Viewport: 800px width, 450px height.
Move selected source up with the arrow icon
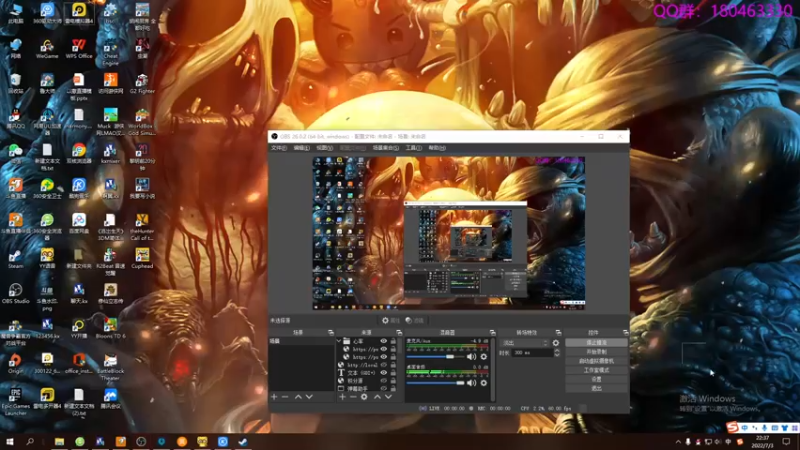377,397
